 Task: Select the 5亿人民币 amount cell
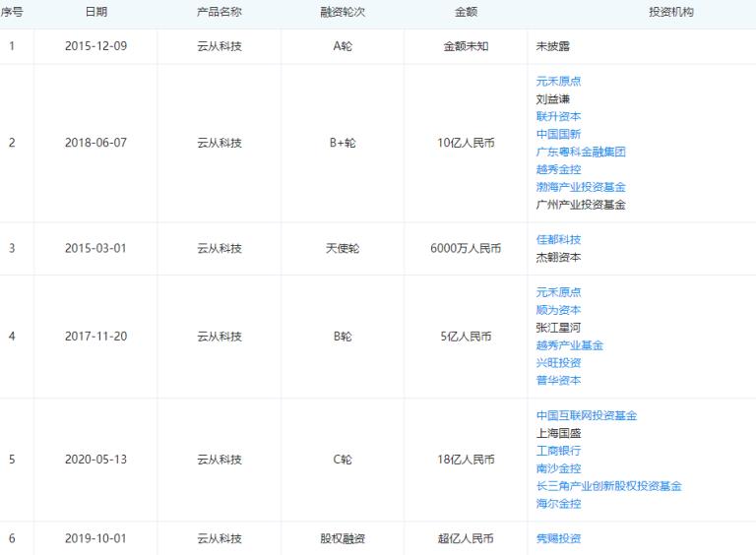[466, 337]
